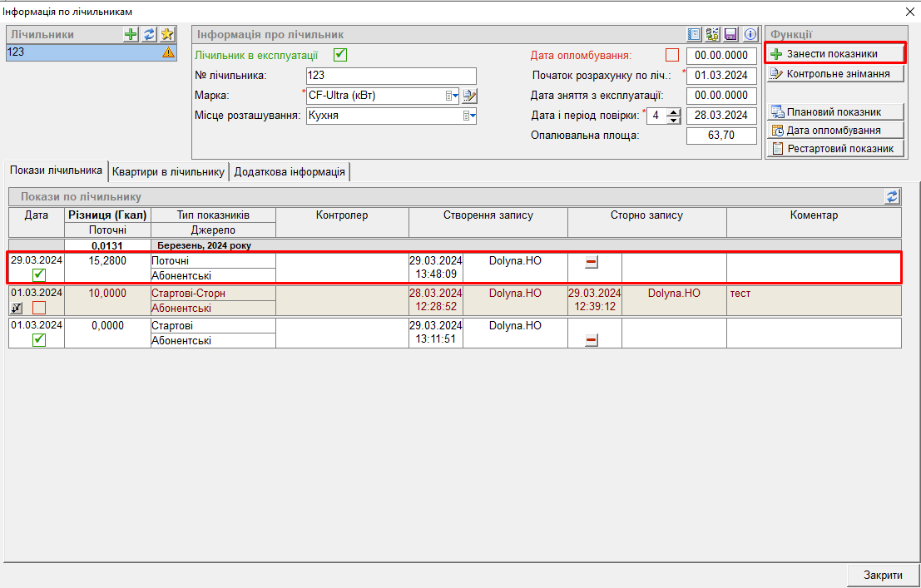Click the № лічильника input field
The width and height of the screenshot is (921, 588).
(390, 76)
